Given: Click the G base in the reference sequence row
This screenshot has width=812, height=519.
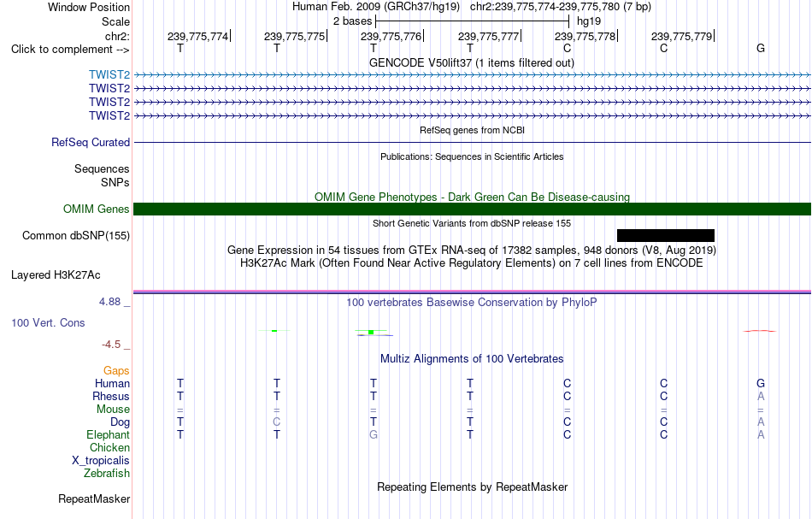Looking at the screenshot, I should pyautogui.click(x=760, y=49).
